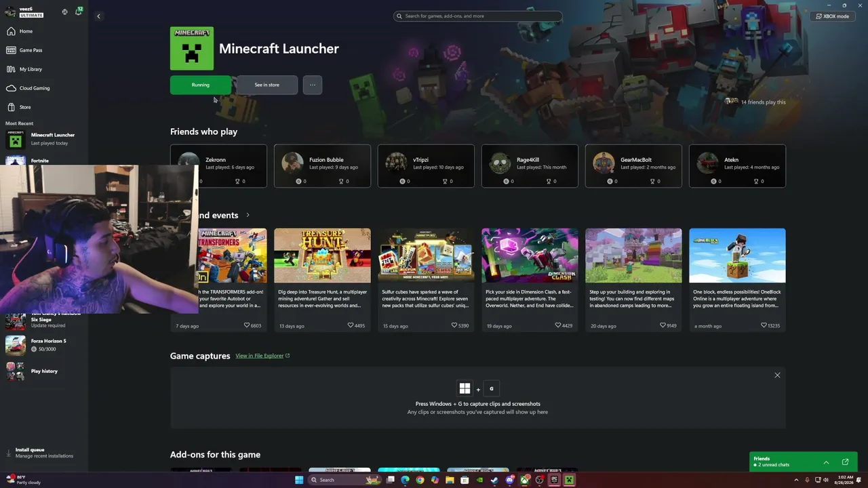Pop out the Friends panel
Image resolution: width=868 pixels, height=488 pixels.
(x=845, y=462)
